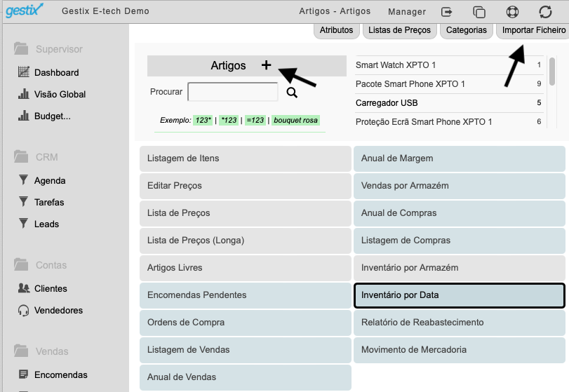This screenshot has height=392, width=569.
Task: Click the Visão Global bar chart icon
Action: [24, 94]
